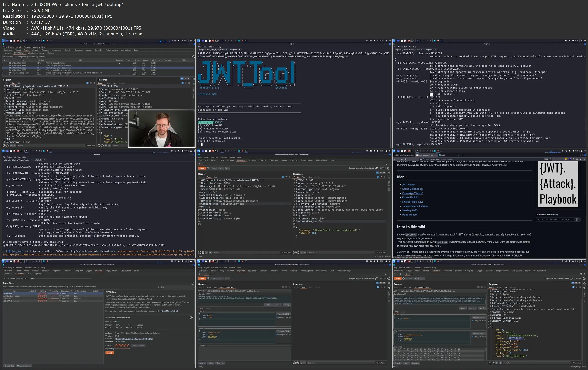The image size is (588, 370).
Task: Open JWT Editor Keys tab in bottom-middle frame
Action: 344,270
